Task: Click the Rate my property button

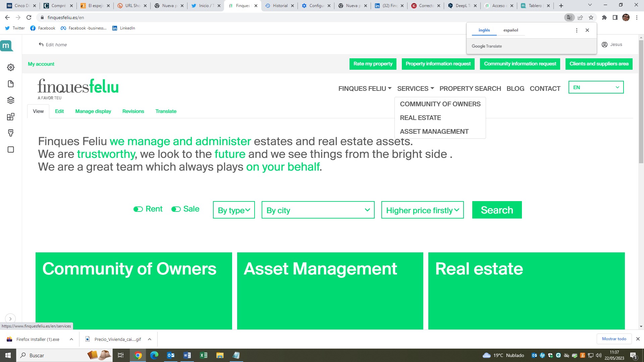Action: pos(373,64)
